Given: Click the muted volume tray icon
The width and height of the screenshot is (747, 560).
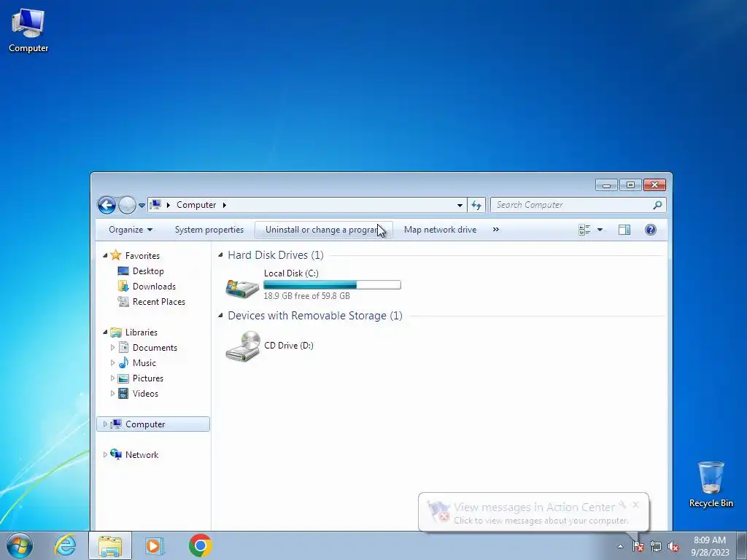Looking at the screenshot, I should coord(673,546).
